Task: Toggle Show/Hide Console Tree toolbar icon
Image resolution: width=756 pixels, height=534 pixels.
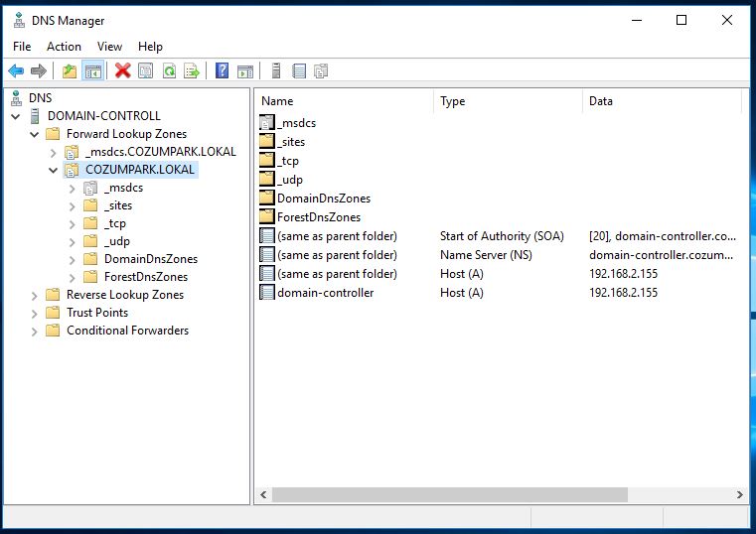Action: click(92, 71)
